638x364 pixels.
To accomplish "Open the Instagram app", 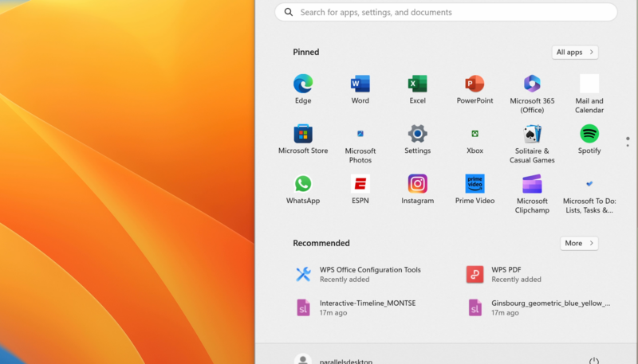I will [418, 184].
